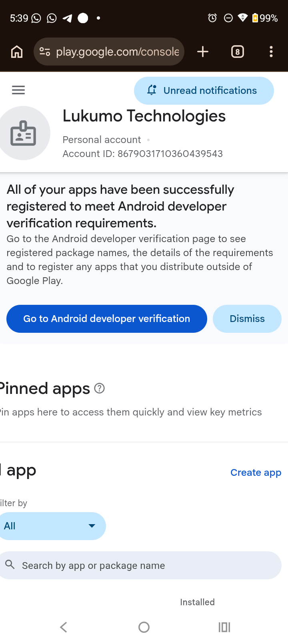Open the browser three-dot overflow menu

[x=271, y=52]
